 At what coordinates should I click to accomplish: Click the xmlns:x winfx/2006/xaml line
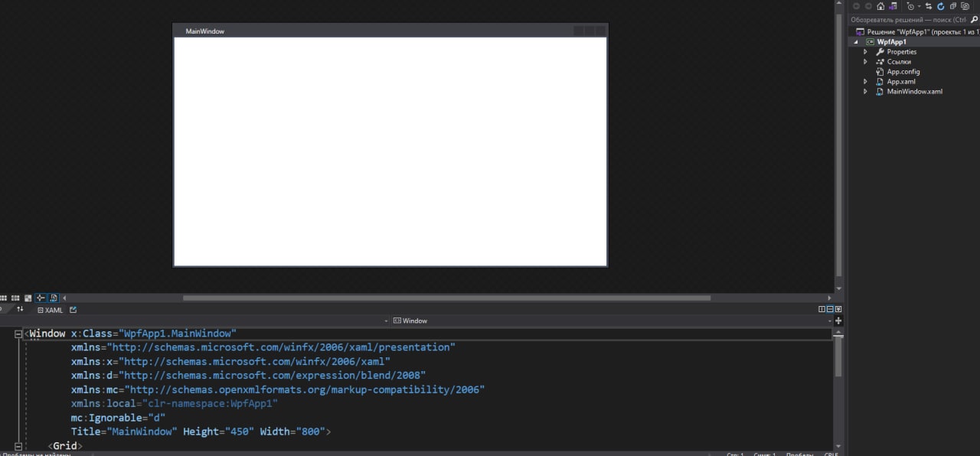(x=230, y=361)
